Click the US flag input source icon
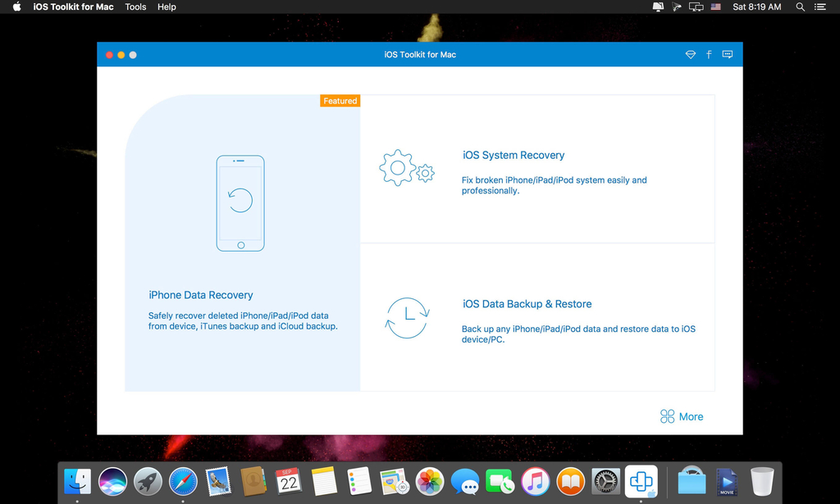The image size is (840, 504). [715, 7]
